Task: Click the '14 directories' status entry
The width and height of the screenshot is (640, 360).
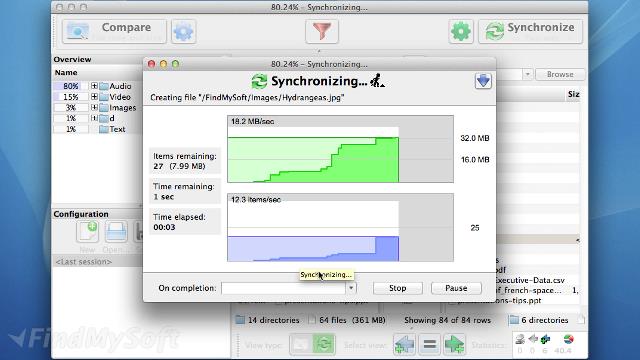Action: click(268, 320)
